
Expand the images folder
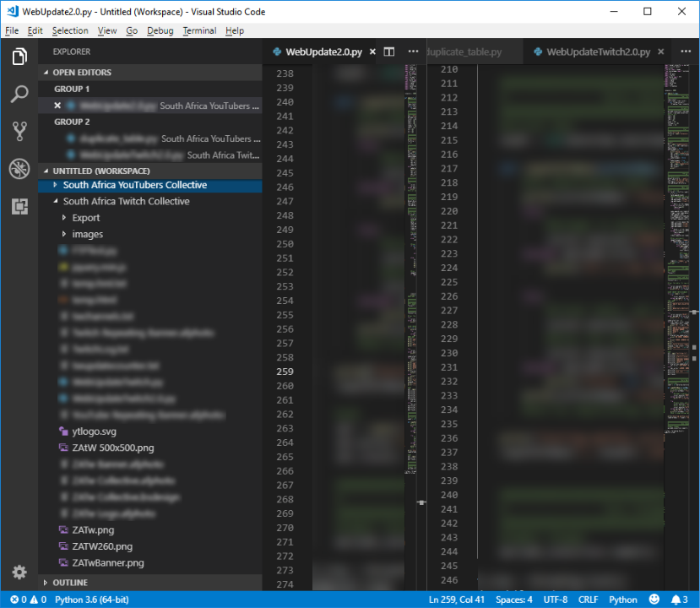point(150,235)
